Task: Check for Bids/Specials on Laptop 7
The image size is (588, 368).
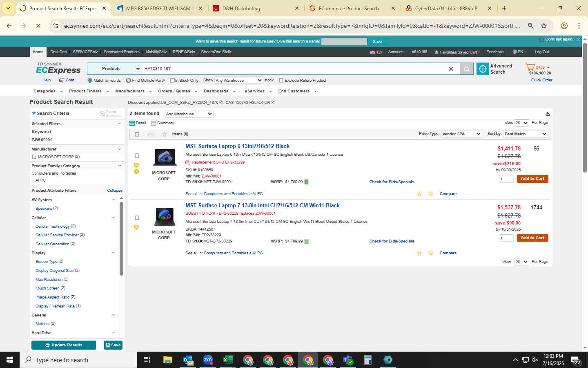Action: tap(392, 241)
